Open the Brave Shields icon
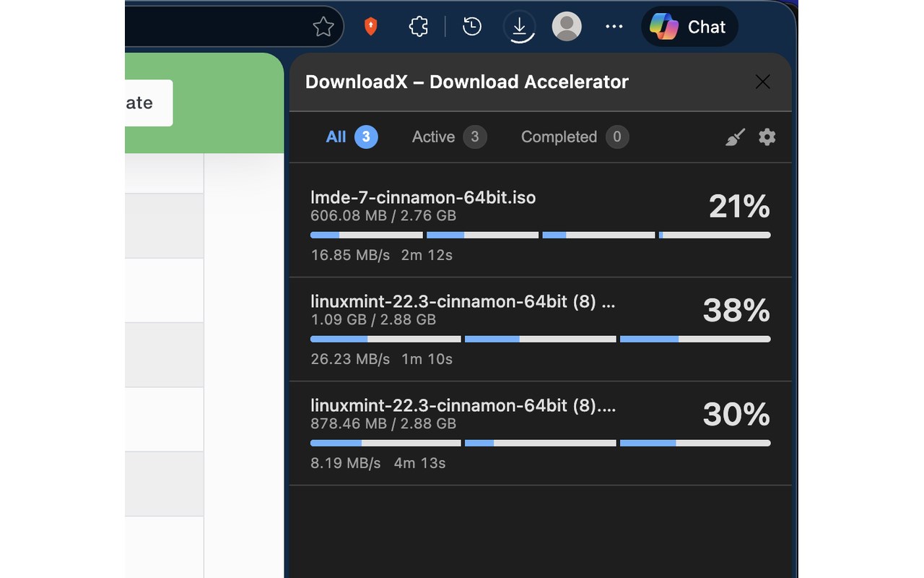This screenshot has width=924, height=578. pos(371,27)
